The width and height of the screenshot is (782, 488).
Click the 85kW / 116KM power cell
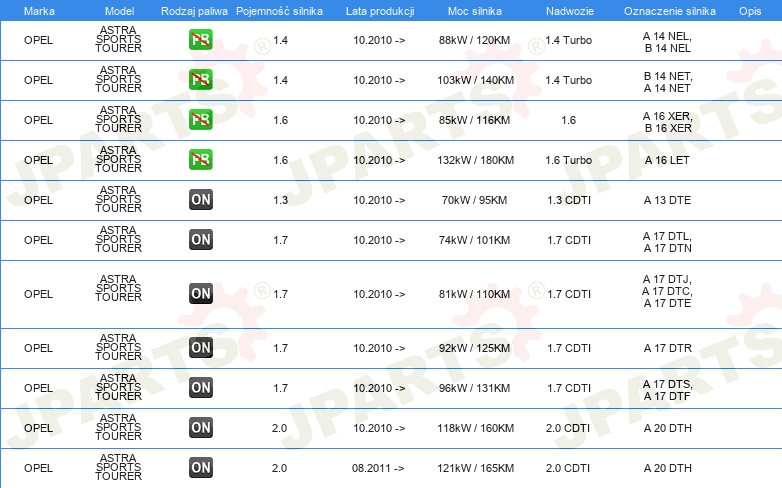click(x=474, y=120)
